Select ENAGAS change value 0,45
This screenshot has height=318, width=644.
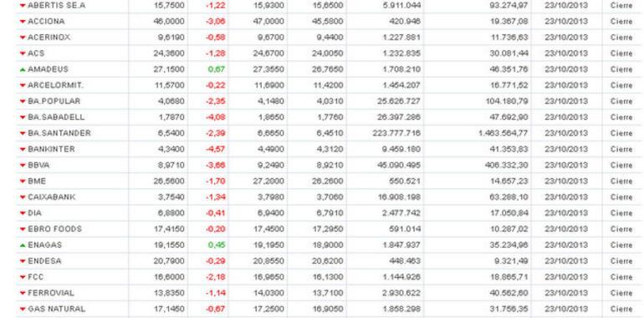coord(217,245)
